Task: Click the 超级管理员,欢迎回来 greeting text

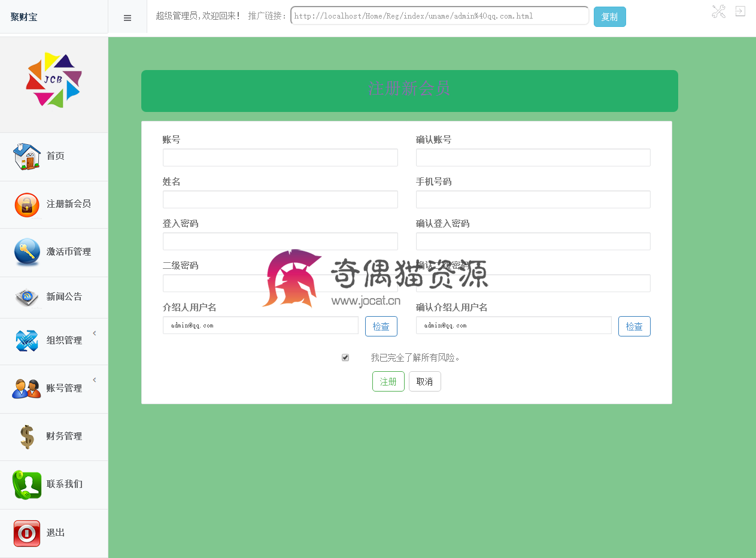Action: point(198,16)
